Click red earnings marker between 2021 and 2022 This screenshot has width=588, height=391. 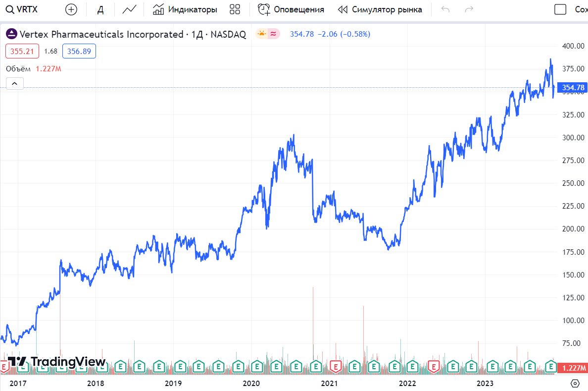pyautogui.click(x=336, y=367)
